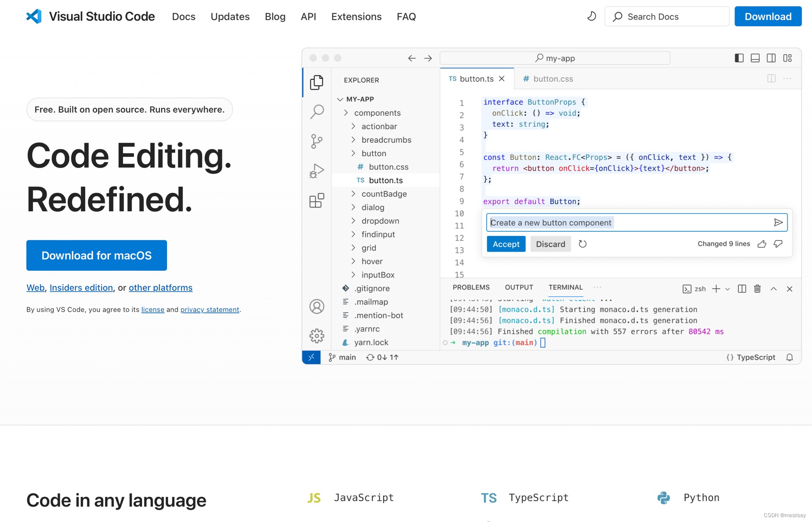Open notifications bell in status bar
This screenshot has height=522, width=812.
[x=790, y=357]
